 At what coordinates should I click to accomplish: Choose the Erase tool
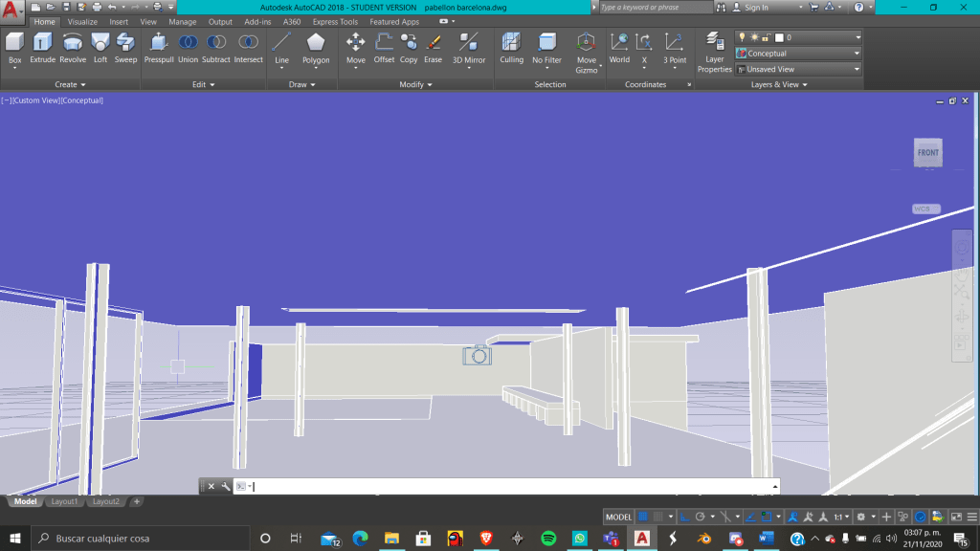[x=434, y=47]
